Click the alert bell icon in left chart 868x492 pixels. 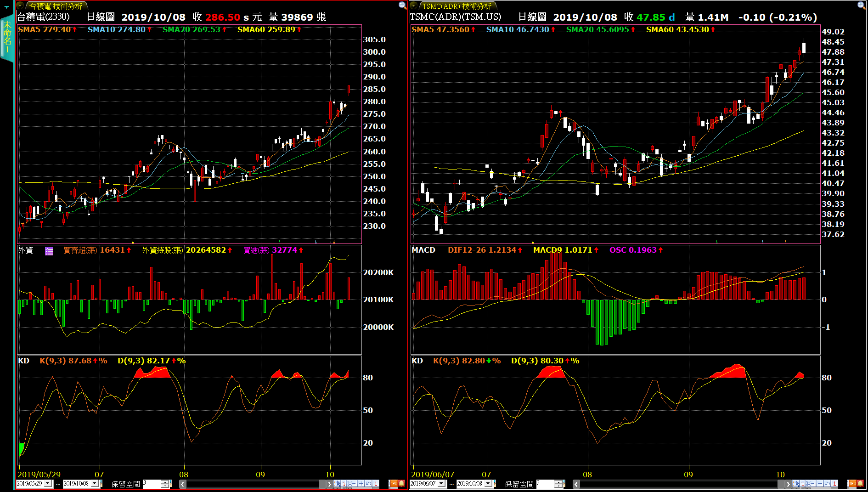tap(401, 484)
